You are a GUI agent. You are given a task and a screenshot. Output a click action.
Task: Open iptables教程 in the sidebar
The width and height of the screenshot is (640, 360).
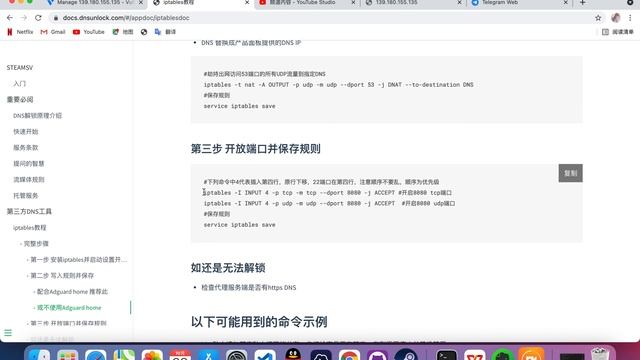point(29,227)
